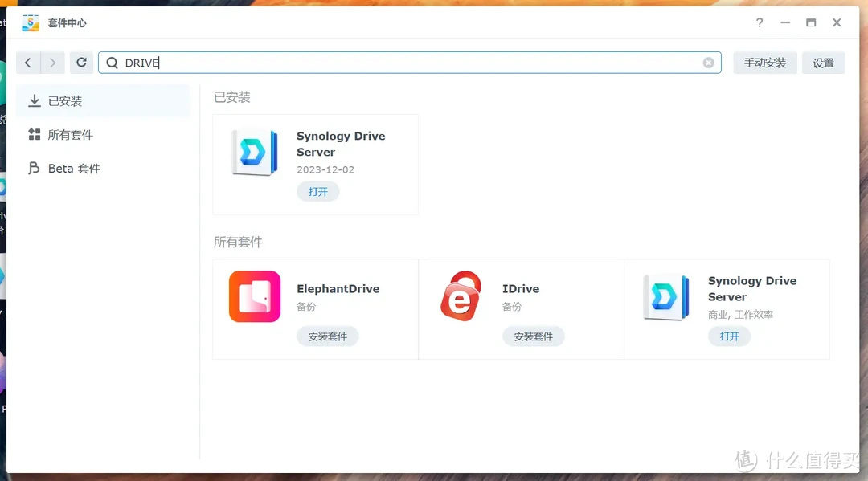Click the IDrive app icon
868x481 pixels.
coord(461,296)
